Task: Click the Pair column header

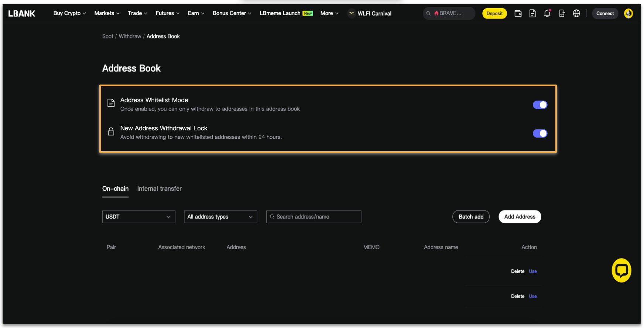Action: [111, 247]
